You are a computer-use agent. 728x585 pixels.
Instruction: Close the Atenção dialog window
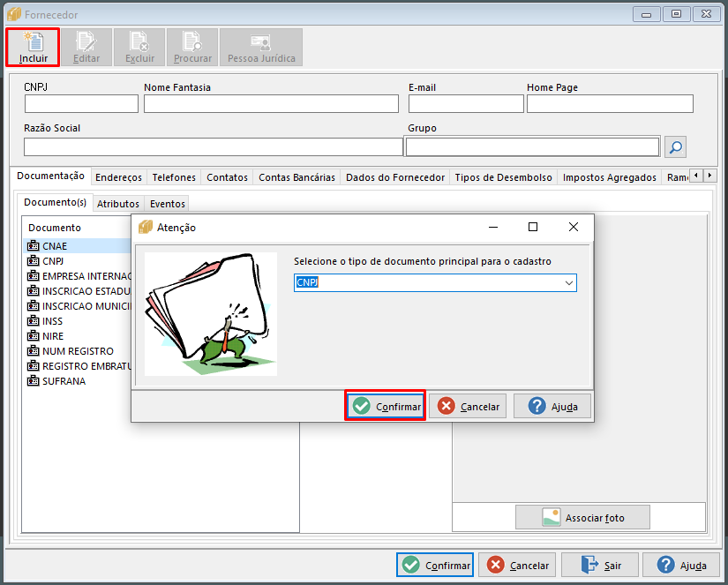(x=574, y=227)
